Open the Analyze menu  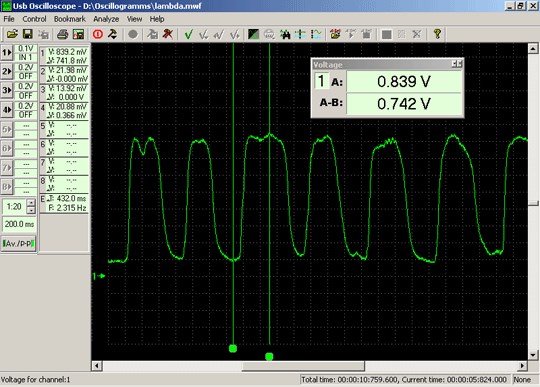106,19
